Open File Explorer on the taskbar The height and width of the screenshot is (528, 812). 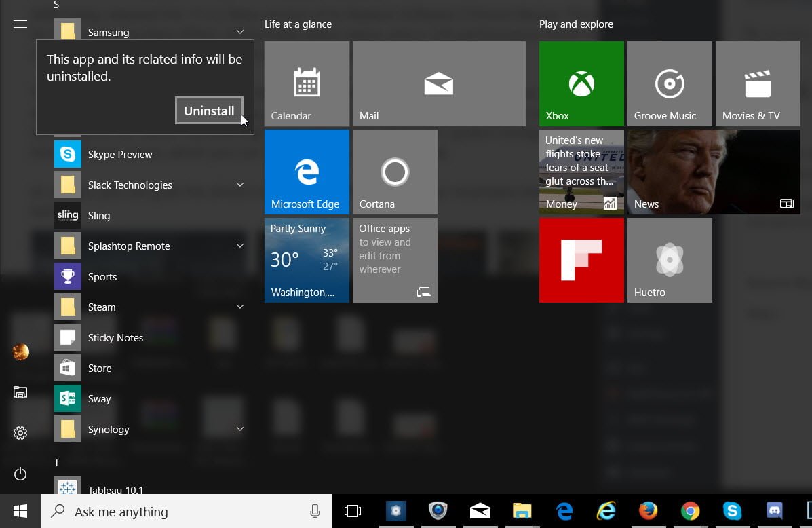(522, 512)
